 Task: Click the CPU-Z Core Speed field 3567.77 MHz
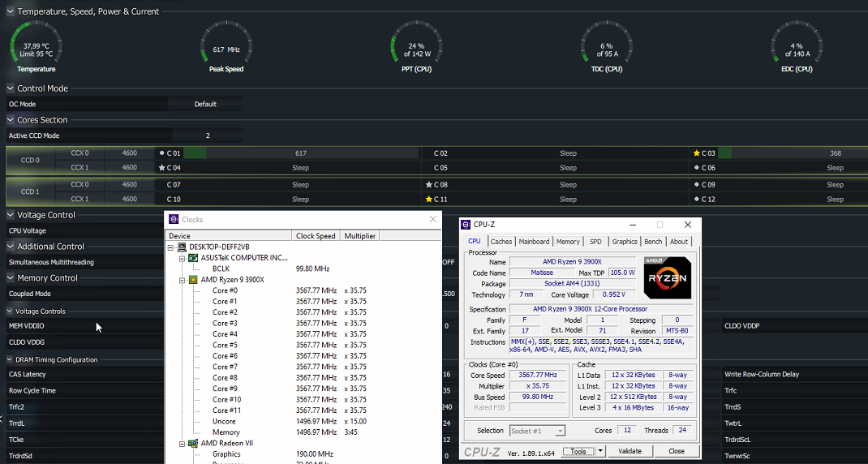(x=538, y=376)
